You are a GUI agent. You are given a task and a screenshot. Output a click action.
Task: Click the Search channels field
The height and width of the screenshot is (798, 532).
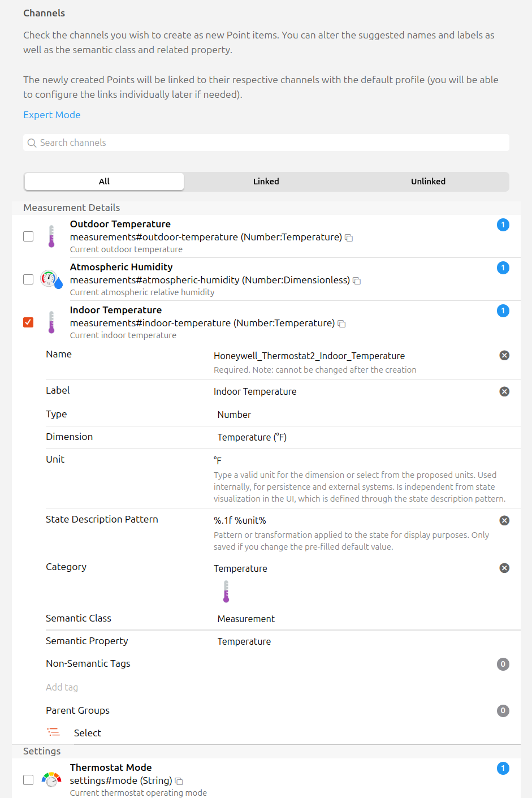[266, 143]
